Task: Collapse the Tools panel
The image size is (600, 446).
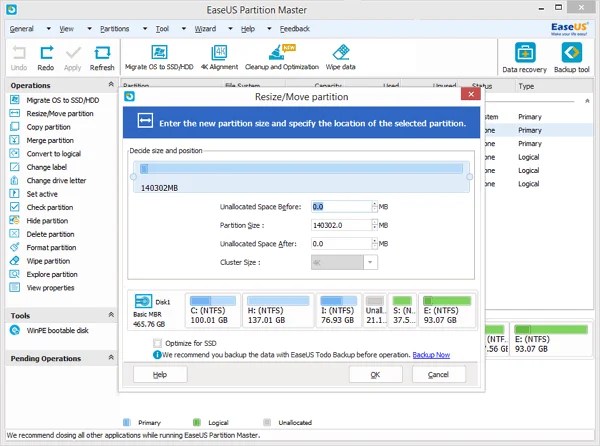Action: [x=111, y=315]
